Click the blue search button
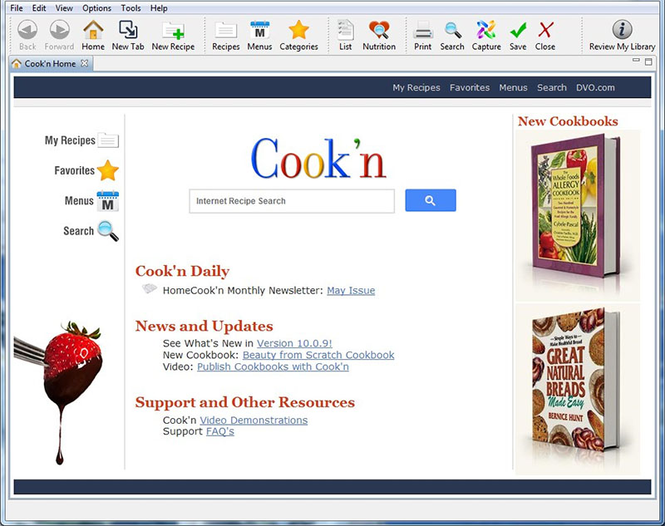665x526 pixels. click(x=430, y=200)
